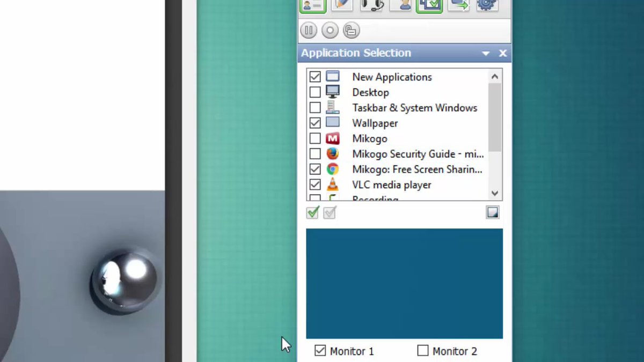644x362 pixels.
Task: Open the participant list panel icon
Action: (312, 5)
